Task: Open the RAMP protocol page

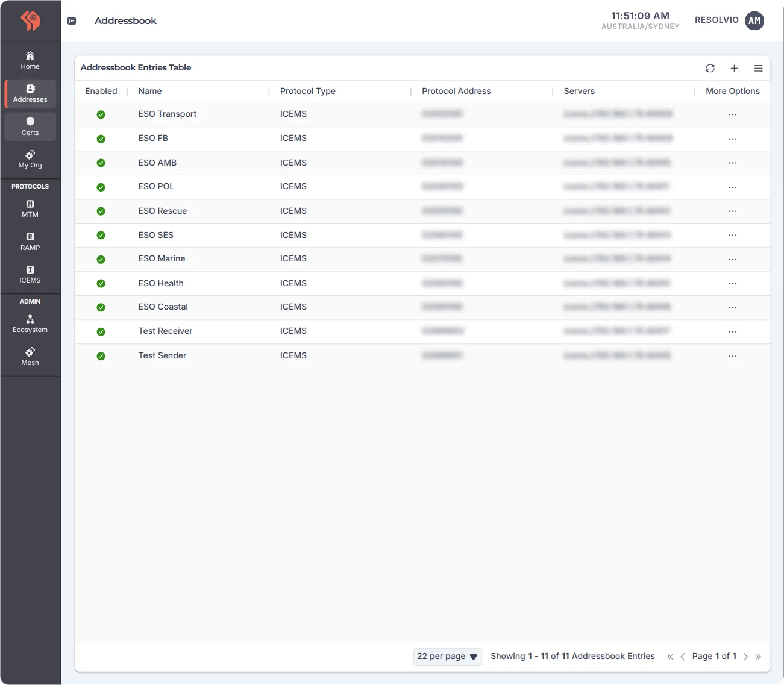Action: (30, 242)
